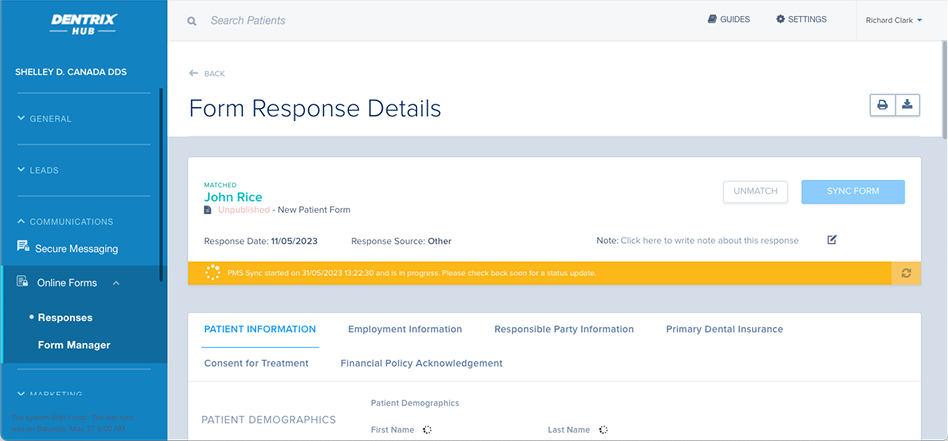This screenshot has height=441, width=948.
Task: Open Form Manager in the sidebar
Action: tap(74, 345)
